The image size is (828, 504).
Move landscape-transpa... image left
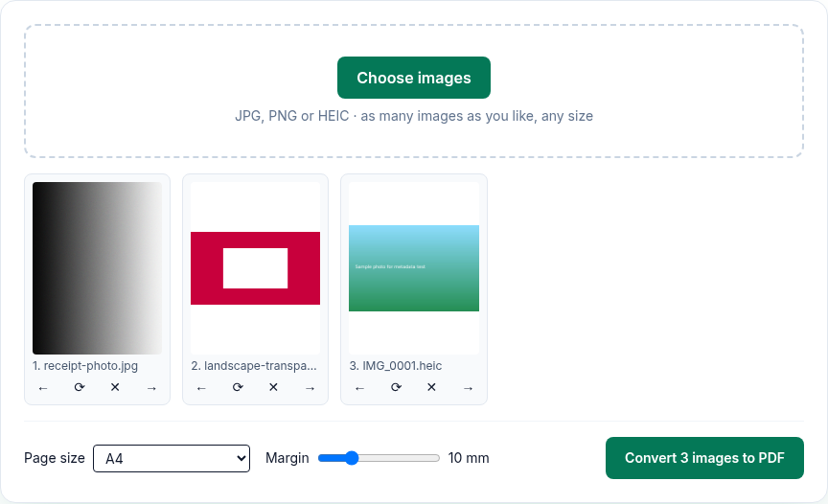coord(201,388)
